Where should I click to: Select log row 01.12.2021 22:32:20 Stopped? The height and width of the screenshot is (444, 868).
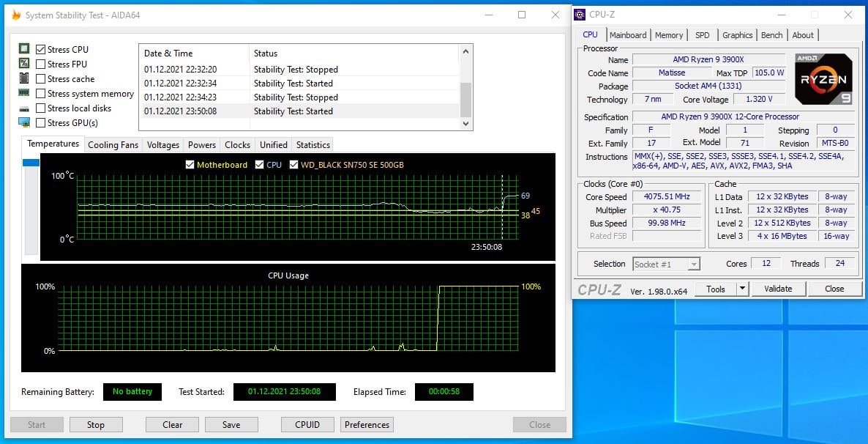click(x=299, y=70)
